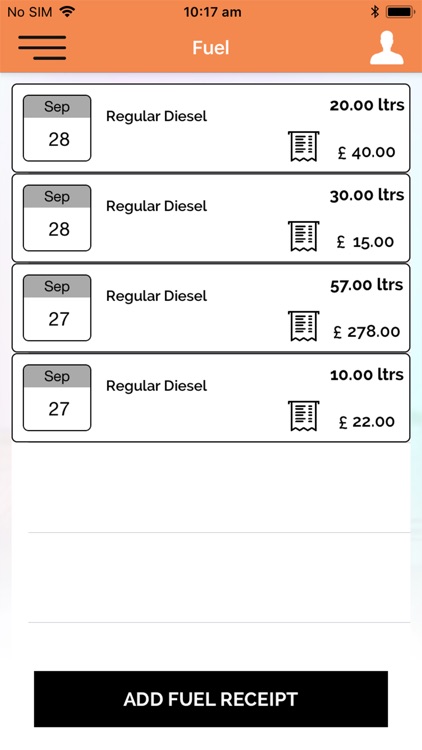Tap Regular Diesel label in third entry

(156, 296)
